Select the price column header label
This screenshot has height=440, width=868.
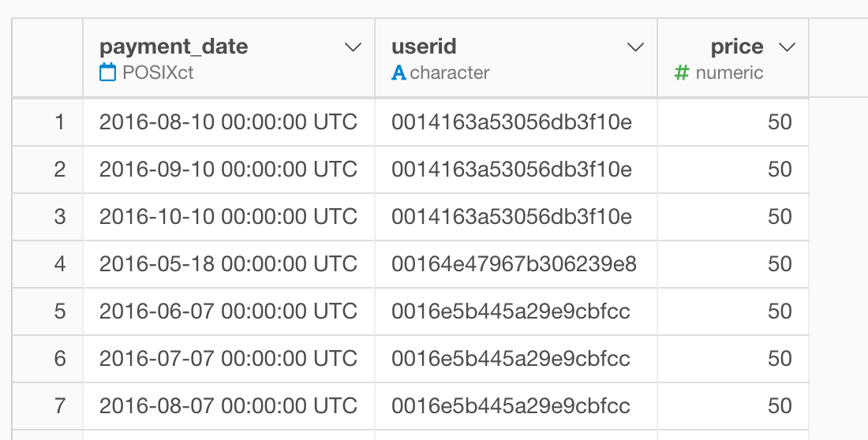click(737, 47)
